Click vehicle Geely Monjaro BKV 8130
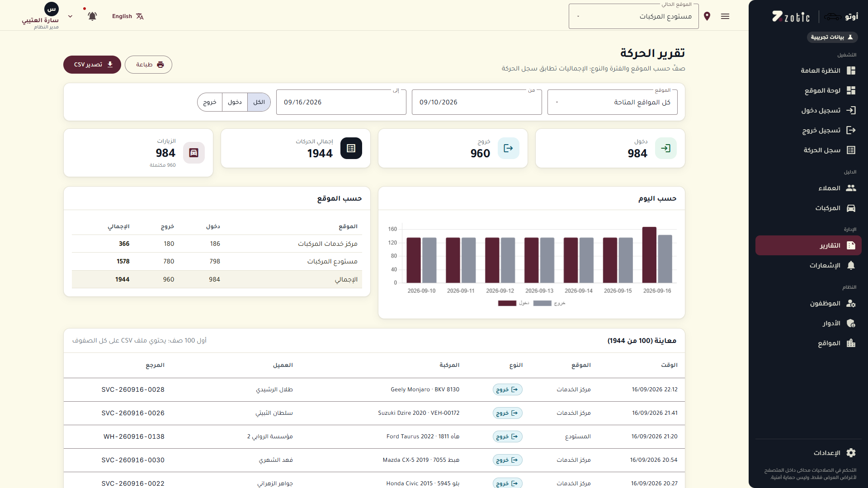The height and width of the screenshot is (488, 868). [x=425, y=389]
